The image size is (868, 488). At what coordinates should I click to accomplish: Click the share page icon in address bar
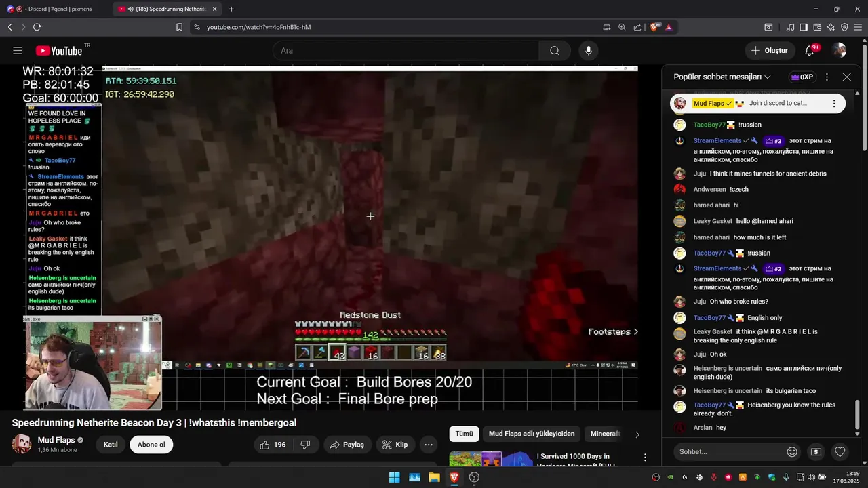[x=637, y=27]
